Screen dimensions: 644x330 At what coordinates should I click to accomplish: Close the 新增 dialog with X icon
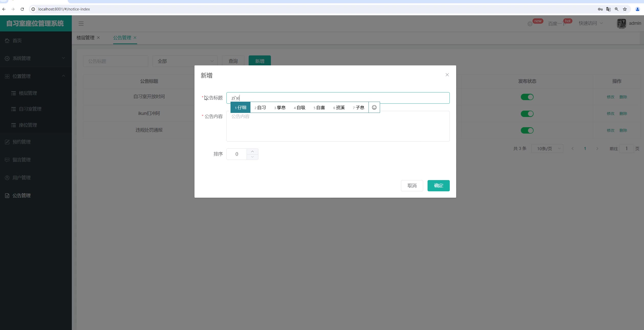[447, 75]
